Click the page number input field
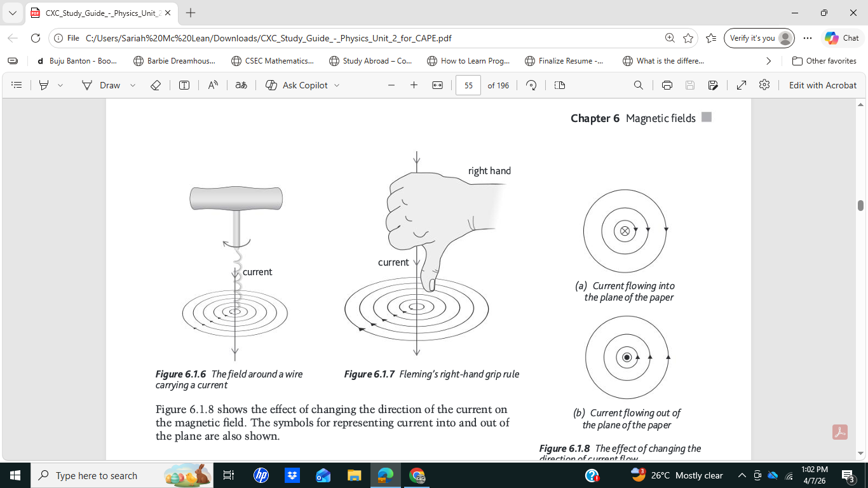Viewport: 868px width, 488px height. [x=468, y=85]
